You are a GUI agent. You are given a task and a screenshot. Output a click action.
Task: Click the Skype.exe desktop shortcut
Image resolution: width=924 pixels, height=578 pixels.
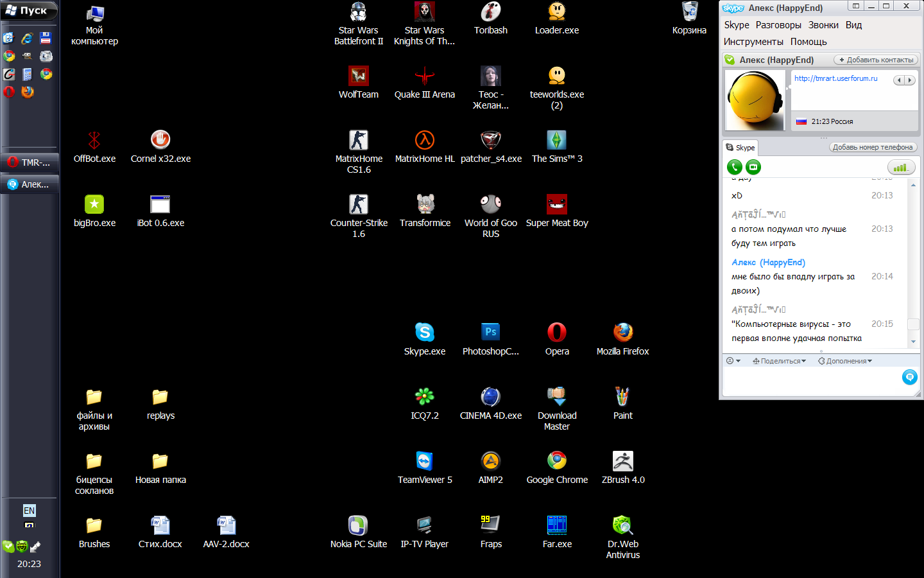425,340
